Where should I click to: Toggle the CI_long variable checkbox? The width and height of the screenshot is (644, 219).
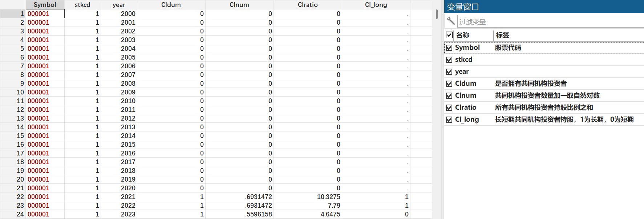pos(449,119)
